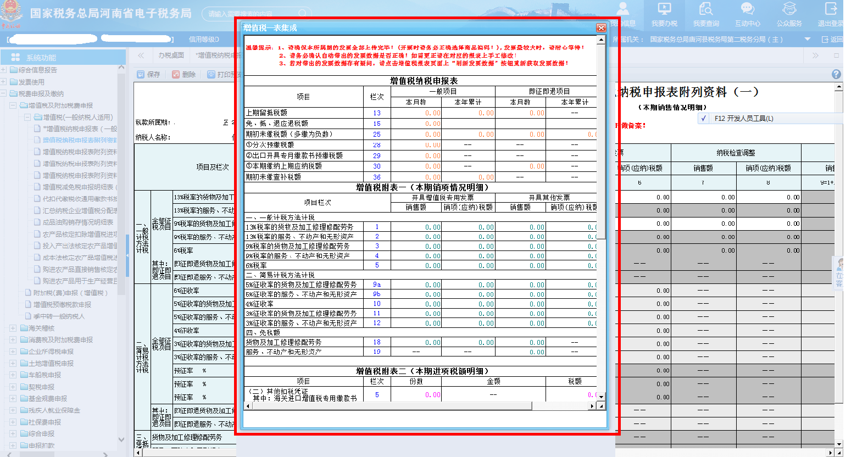Open the 我要办税 tax handling icon
The height and width of the screenshot is (457, 868).
point(664,14)
